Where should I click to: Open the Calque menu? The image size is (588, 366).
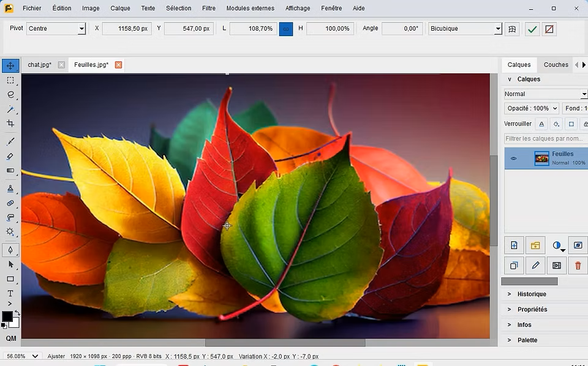point(121,8)
